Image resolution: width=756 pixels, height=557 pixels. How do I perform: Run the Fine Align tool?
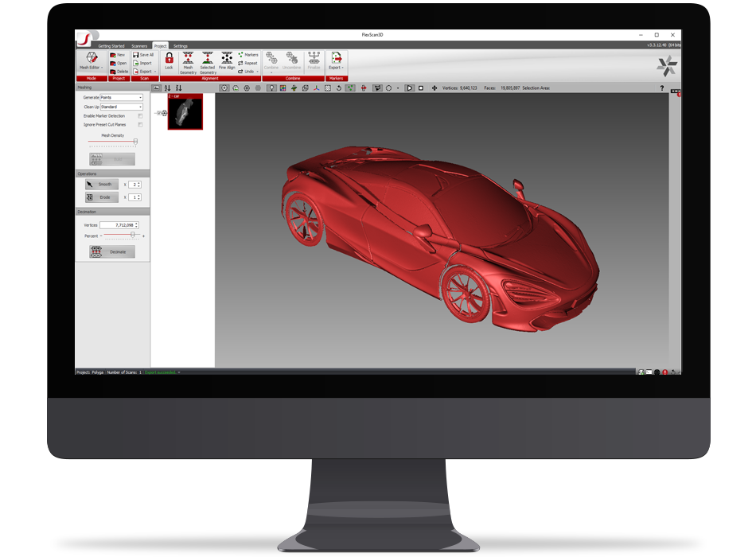225,59
